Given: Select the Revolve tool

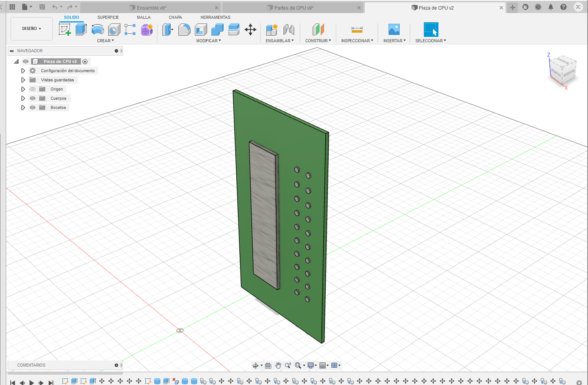Looking at the screenshot, I should click(98, 30).
